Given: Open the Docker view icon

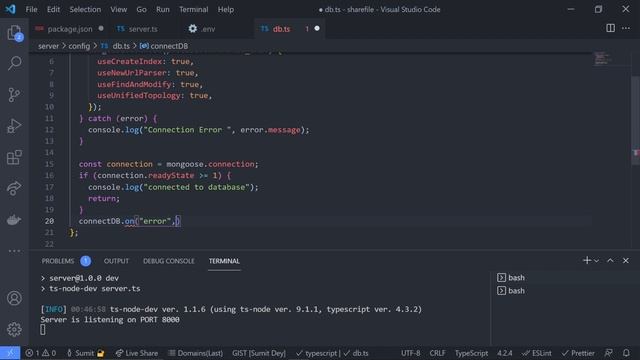Looking at the screenshot, I should 14,220.
